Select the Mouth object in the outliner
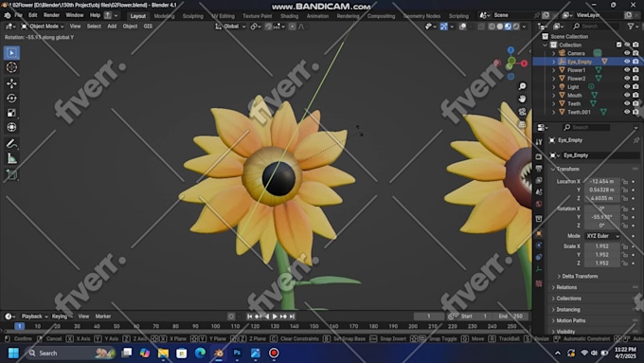Screen dimensions: 644x363 574,95
